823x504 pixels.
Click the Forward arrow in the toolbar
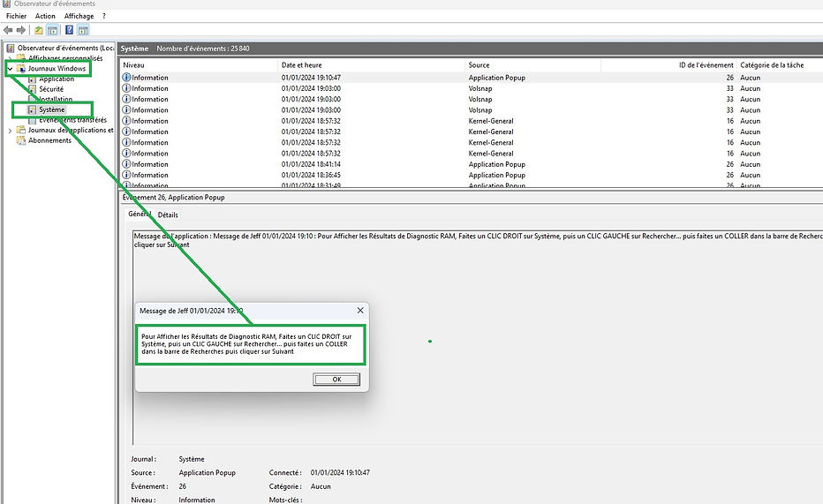[21, 30]
